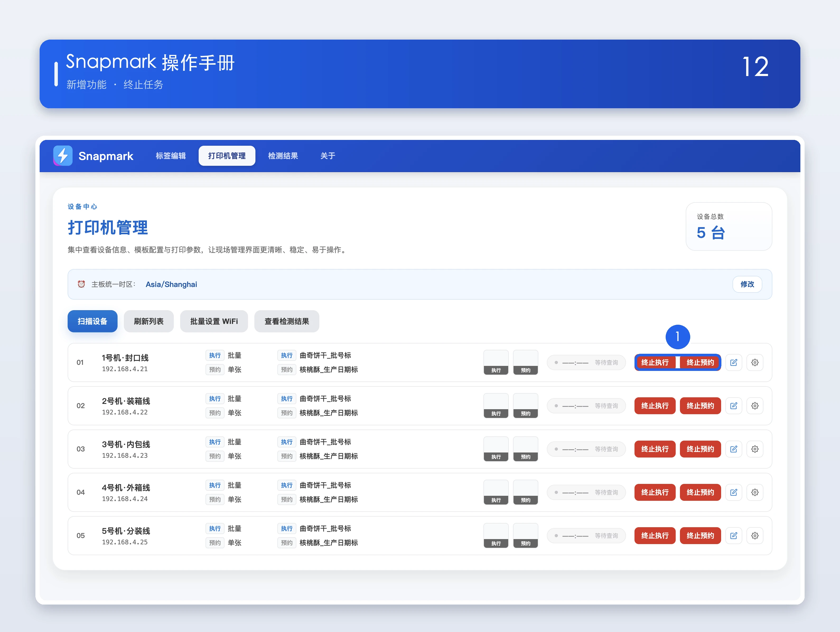The height and width of the screenshot is (632, 840).
Task: Click the 设备总数 5 台 card
Action: (x=729, y=226)
